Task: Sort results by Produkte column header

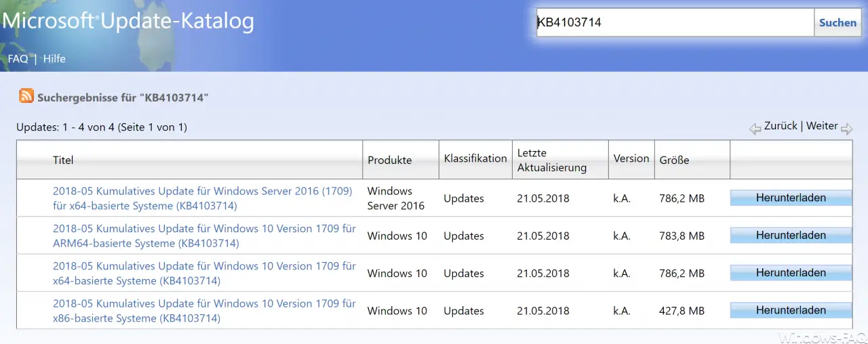Action: [390, 160]
